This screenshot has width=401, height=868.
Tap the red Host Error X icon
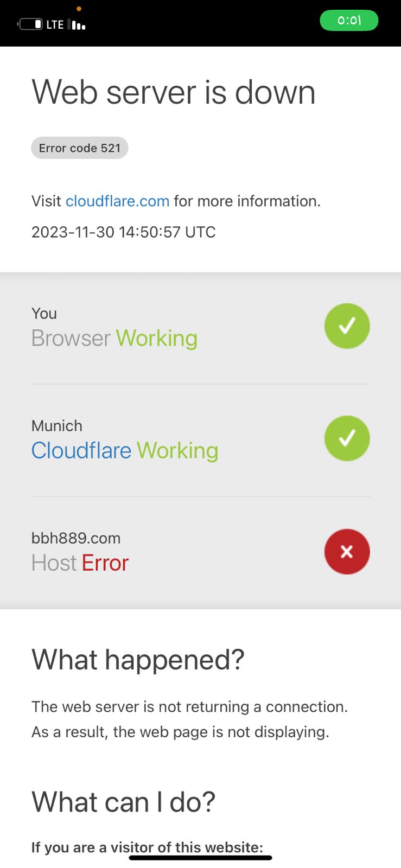(x=347, y=552)
